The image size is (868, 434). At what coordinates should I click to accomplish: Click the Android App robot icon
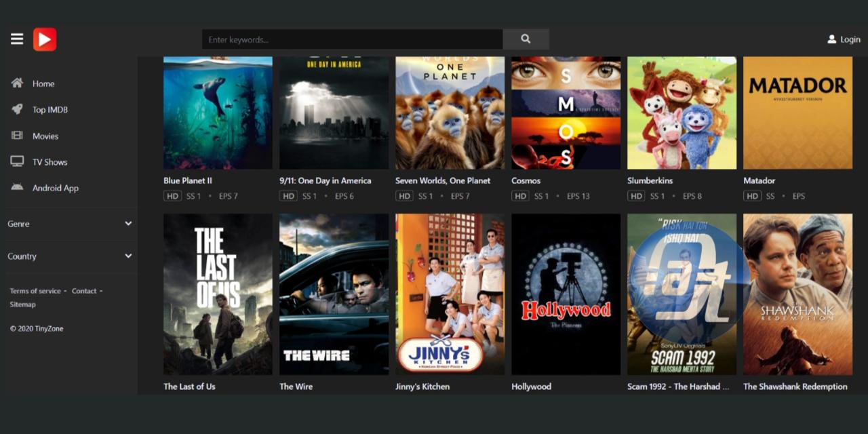click(x=17, y=188)
